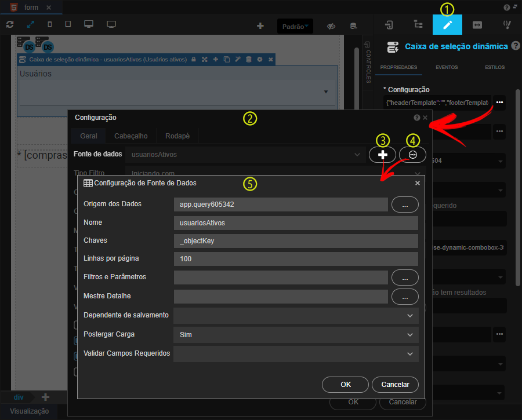
Task: Switch to the EVENTOS tab
Action: click(x=447, y=67)
